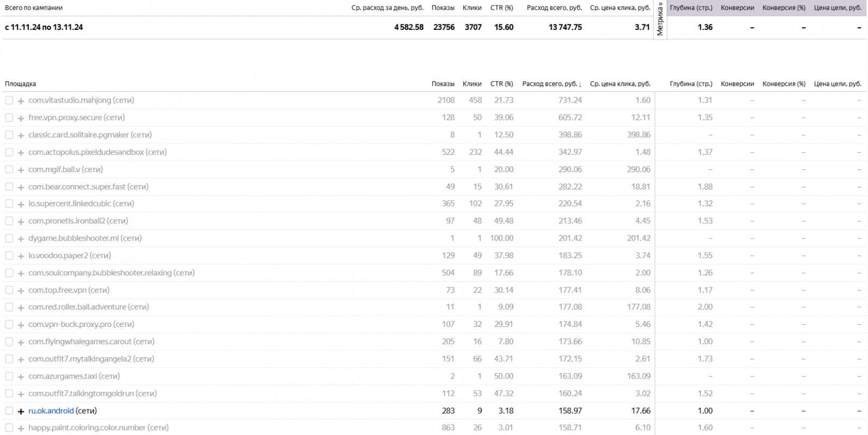Click the total impressions value 23756
This screenshot has height=435, width=868.
444,27
